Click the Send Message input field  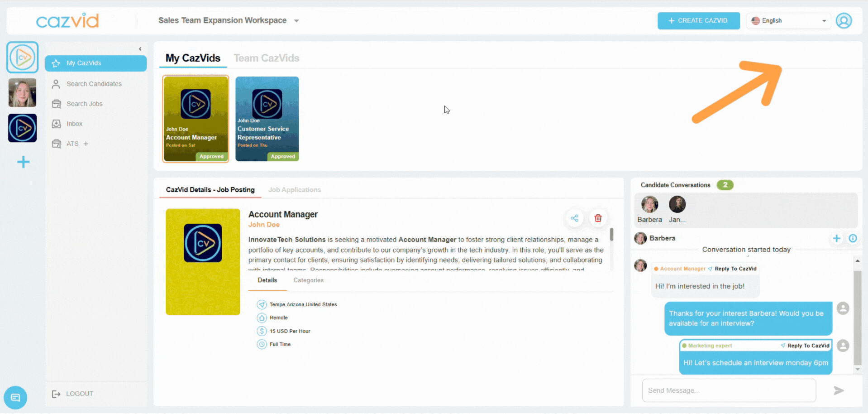(729, 390)
